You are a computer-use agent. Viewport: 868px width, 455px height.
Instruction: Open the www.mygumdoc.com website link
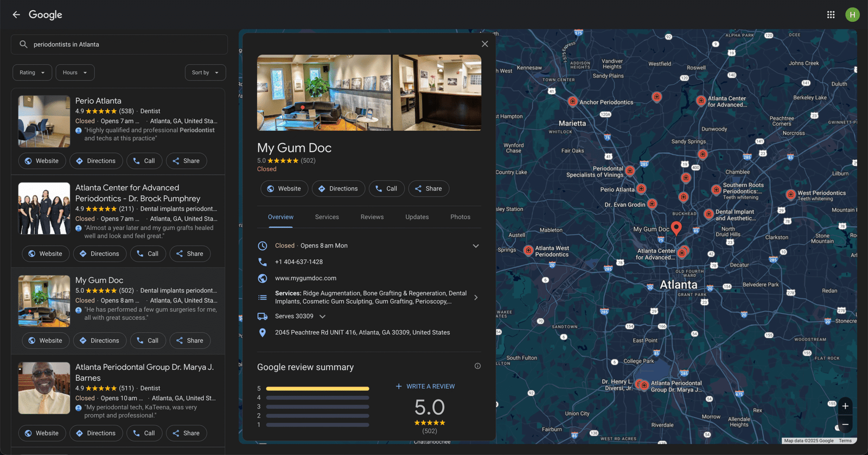tap(305, 279)
